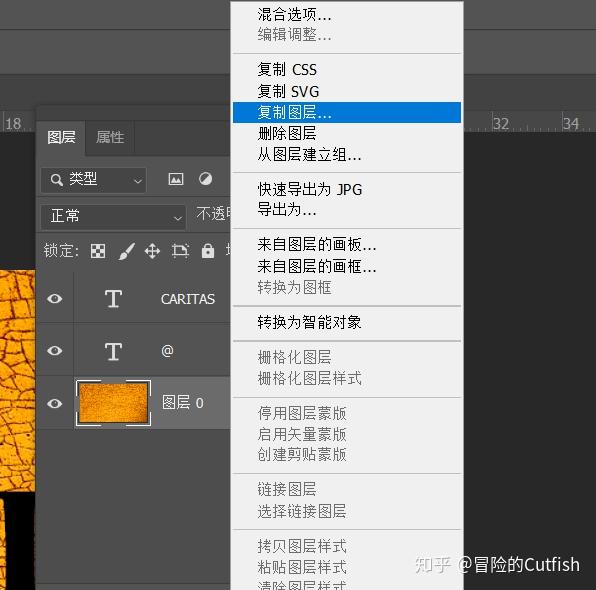Viewport: 596px width, 590px height.
Task: Toggle the pixel layer filter icon
Action: [176, 179]
